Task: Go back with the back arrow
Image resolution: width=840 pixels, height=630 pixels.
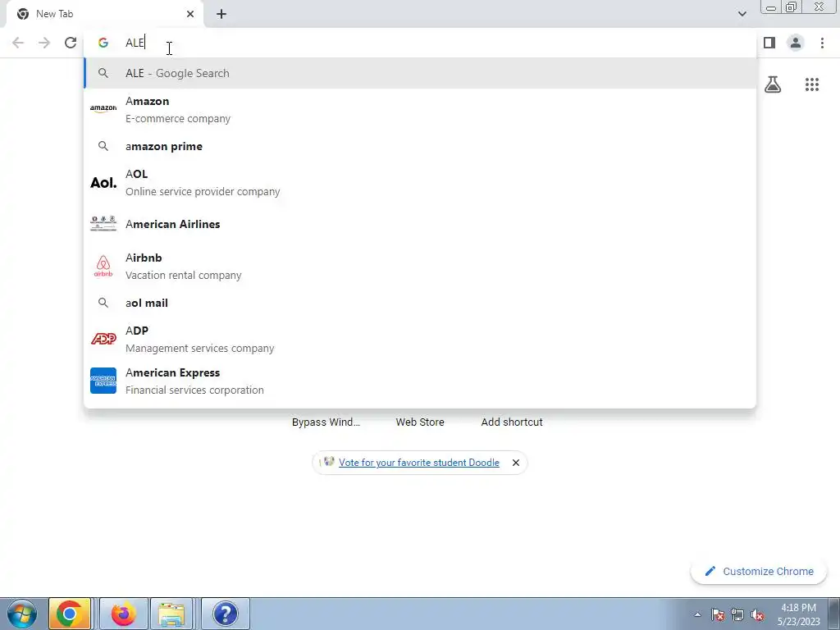Action: pyautogui.click(x=18, y=43)
